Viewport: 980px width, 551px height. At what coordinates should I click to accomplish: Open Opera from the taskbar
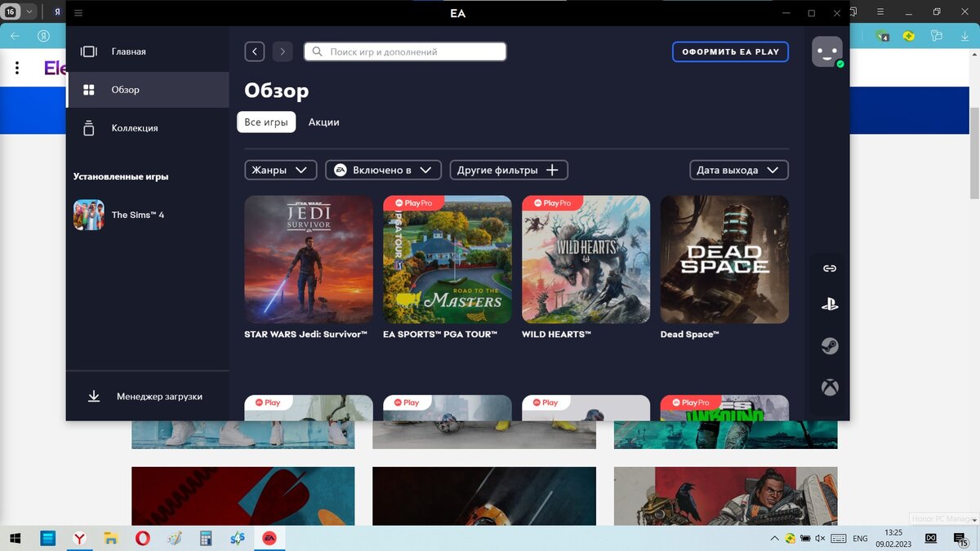(x=142, y=538)
